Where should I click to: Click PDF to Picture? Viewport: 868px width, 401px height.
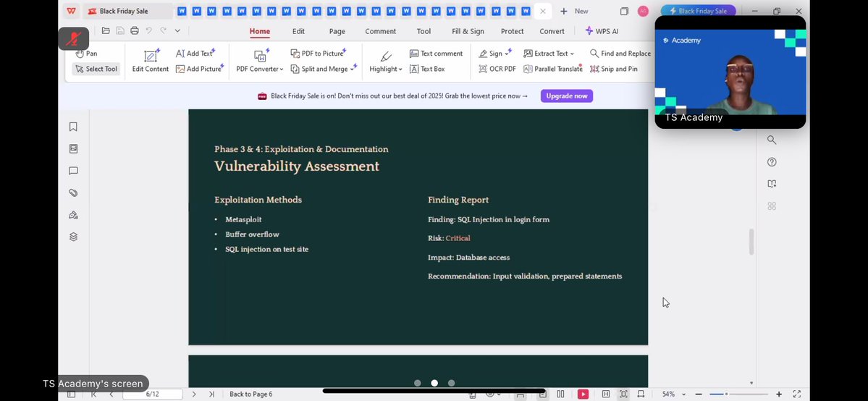319,53
